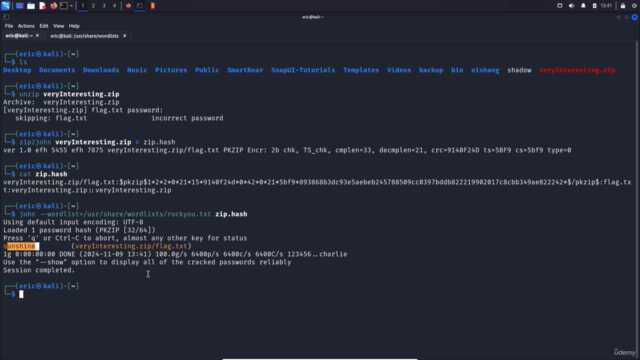Switch to workspace 2
The height and width of the screenshot is (360, 640).
click(x=93, y=6)
